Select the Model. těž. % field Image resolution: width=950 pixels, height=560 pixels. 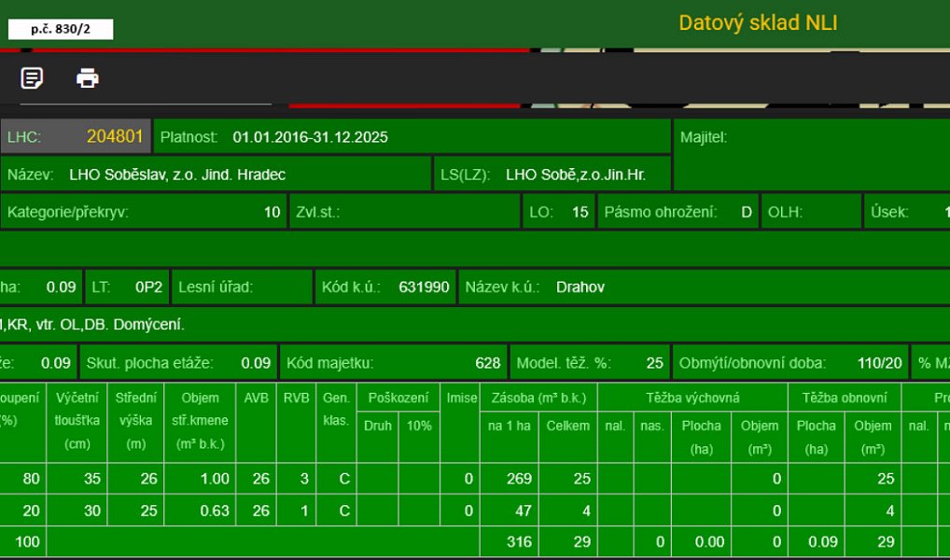pos(590,362)
